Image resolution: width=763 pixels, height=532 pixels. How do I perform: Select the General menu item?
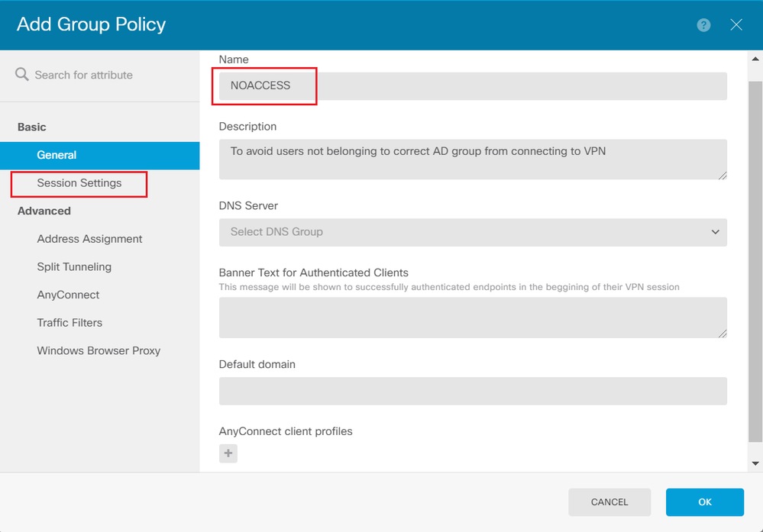[x=57, y=155]
